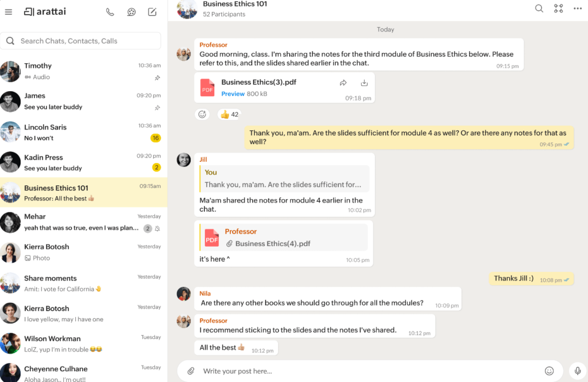The height and width of the screenshot is (382, 588).
Task: Record a voice message with microphone
Action: coord(578,371)
